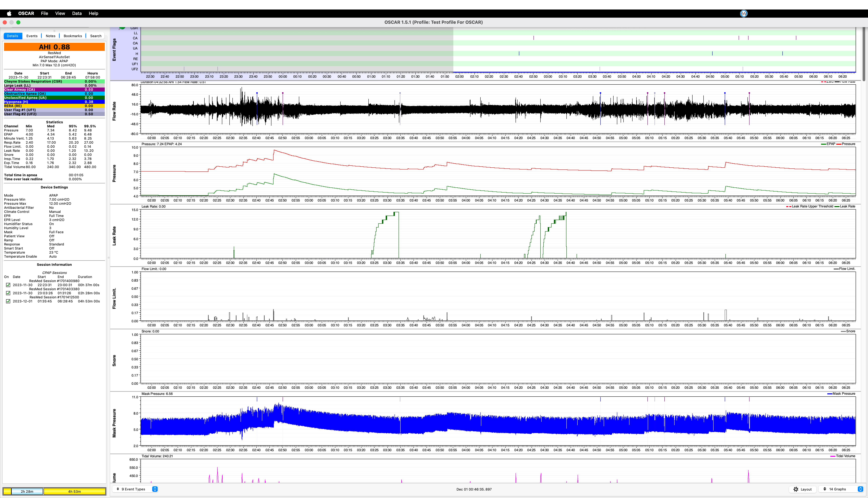Click the Tidal Volume statistics row

pos(54,167)
